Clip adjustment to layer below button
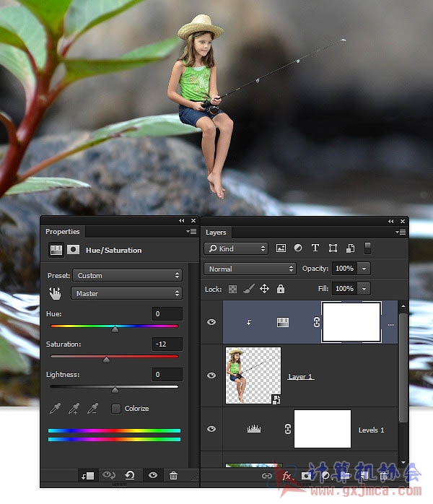 (88, 476)
